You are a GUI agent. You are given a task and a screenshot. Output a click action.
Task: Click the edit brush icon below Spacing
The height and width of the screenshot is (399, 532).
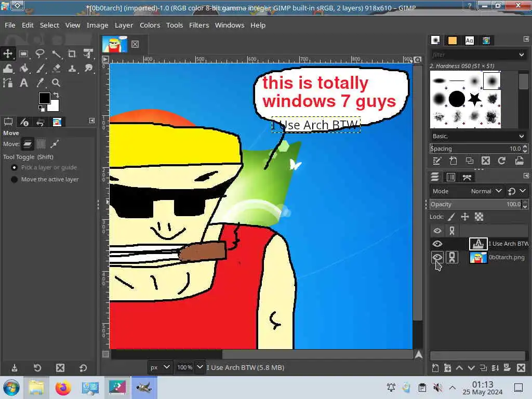[436, 161]
